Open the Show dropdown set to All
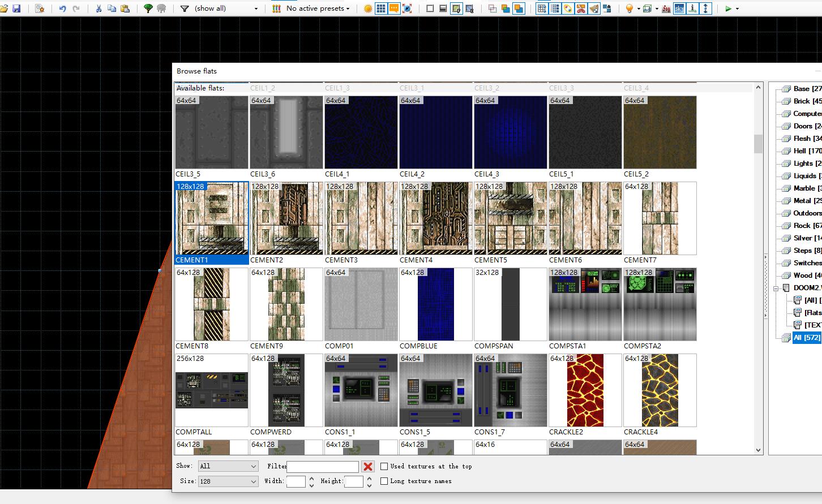The height and width of the screenshot is (504, 822). [228, 467]
